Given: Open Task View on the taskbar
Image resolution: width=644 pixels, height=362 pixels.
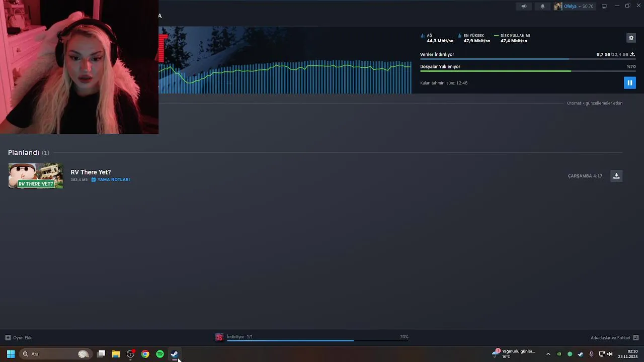Looking at the screenshot, I should click(x=101, y=354).
